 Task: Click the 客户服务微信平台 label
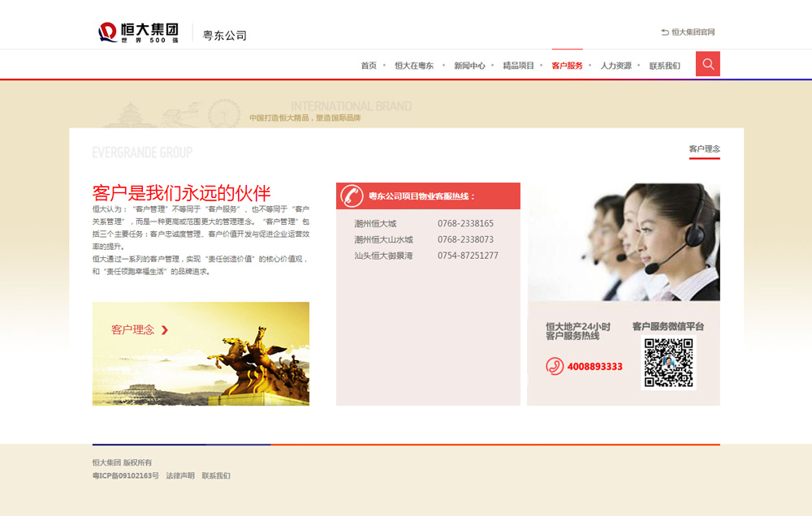pos(668,327)
